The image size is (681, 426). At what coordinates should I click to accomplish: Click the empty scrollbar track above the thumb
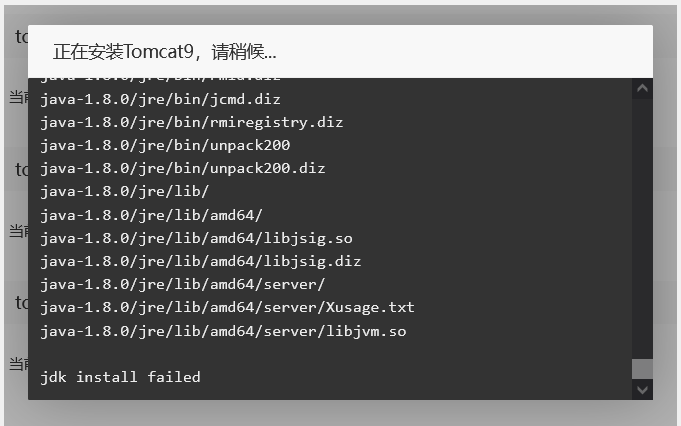642,229
